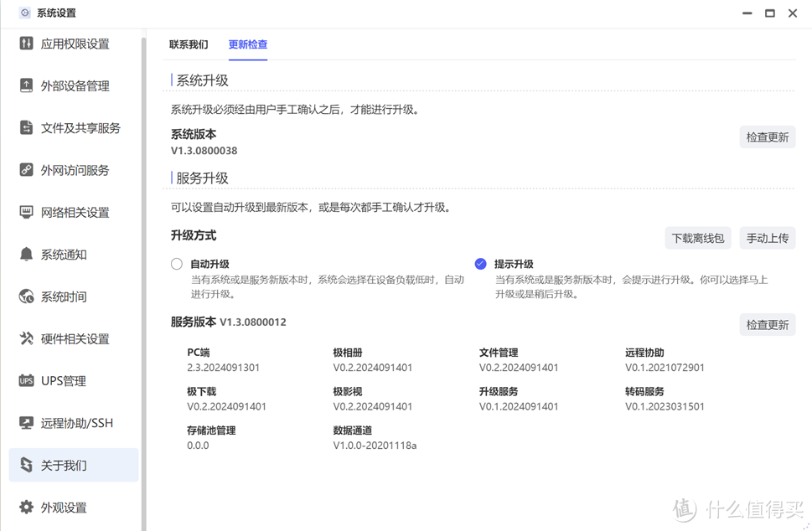Open 远程协助/SSH via its monitor icon
Image resolution: width=812 pixels, height=531 pixels.
(25, 423)
